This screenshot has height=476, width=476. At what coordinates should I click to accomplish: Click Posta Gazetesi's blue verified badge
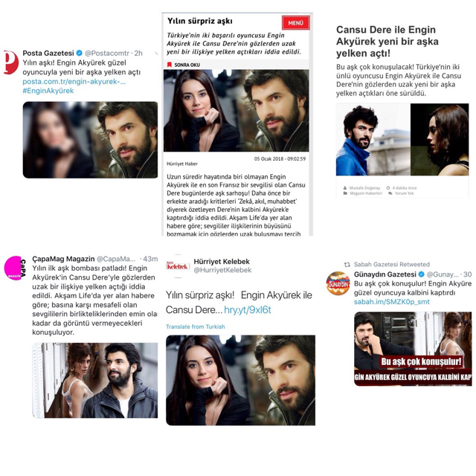point(80,53)
